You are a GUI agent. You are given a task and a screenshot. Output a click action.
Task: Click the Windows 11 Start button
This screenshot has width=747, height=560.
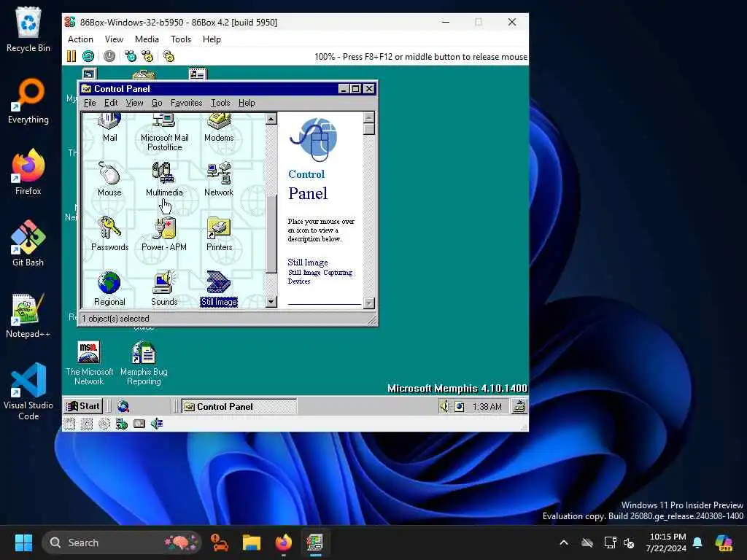tap(23, 542)
